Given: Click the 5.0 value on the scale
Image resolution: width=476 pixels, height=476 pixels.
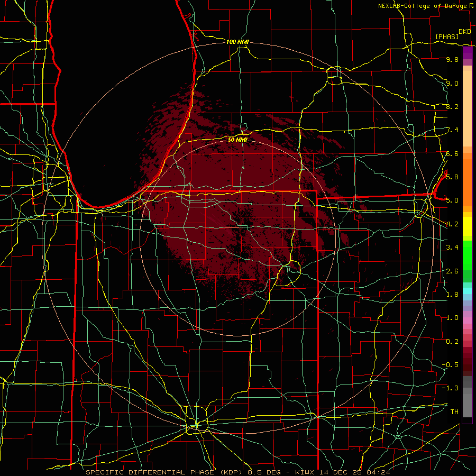Looking at the screenshot, I should pos(452,200).
